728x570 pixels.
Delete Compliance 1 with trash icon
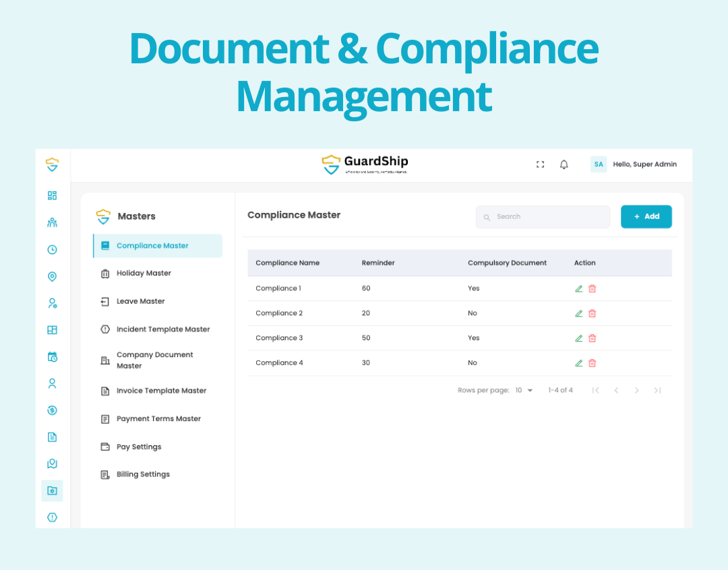(x=592, y=289)
